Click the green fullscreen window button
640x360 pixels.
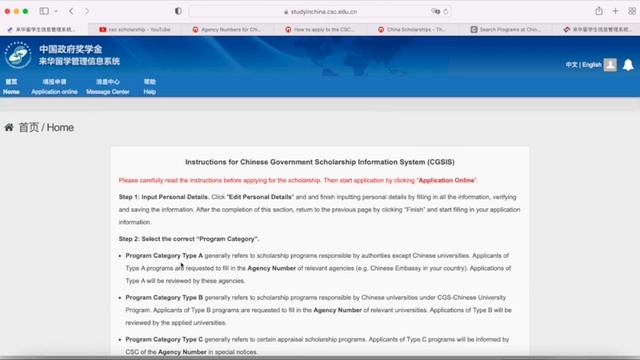[x=25, y=11]
